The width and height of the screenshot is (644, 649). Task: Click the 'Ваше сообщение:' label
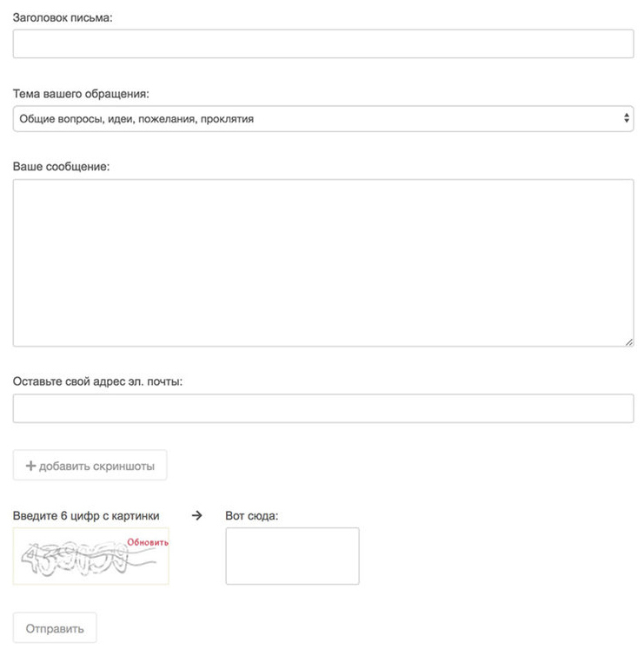point(61,166)
